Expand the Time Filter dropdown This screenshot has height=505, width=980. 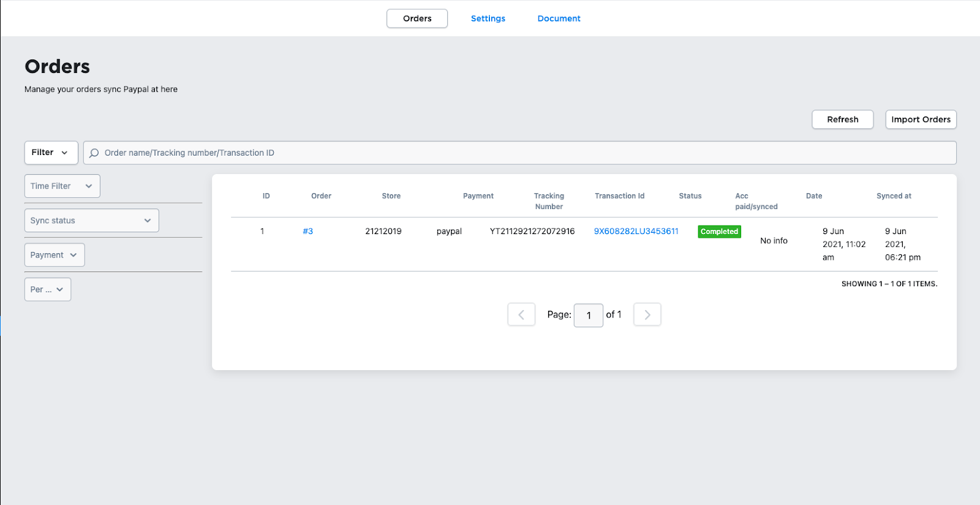tap(62, 186)
